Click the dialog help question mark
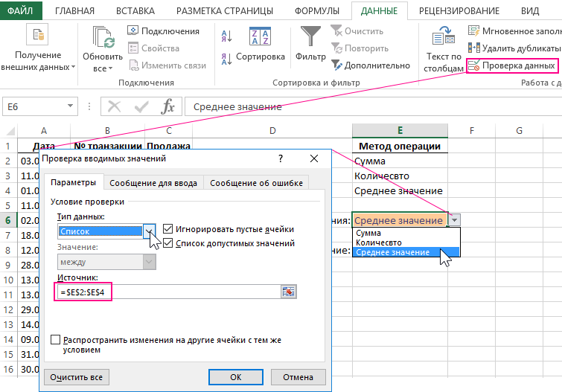The width and height of the screenshot is (562, 392). click(281, 158)
